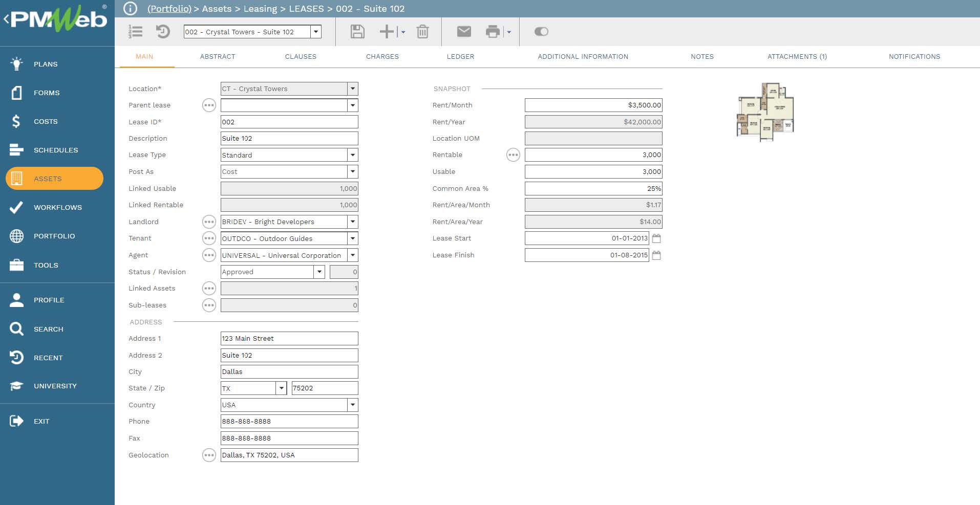Open Assets in the sidebar
Image resolution: width=980 pixels, height=505 pixels.
(54, 179)
